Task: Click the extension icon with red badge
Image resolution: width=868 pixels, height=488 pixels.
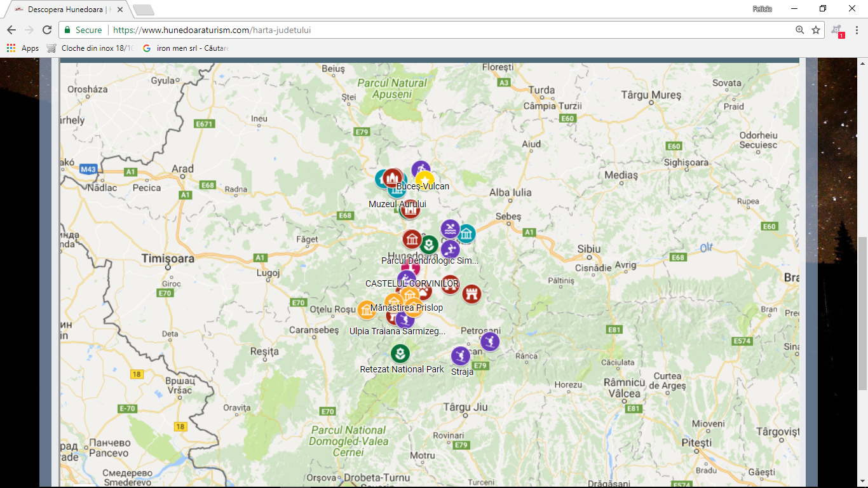Action: click(837, 30)
